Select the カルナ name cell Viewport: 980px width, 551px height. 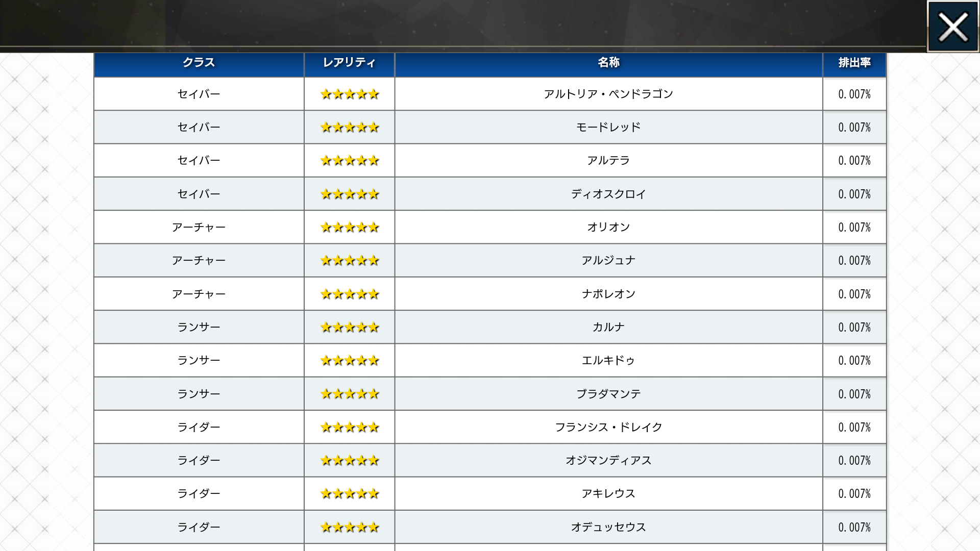(608, 327)
